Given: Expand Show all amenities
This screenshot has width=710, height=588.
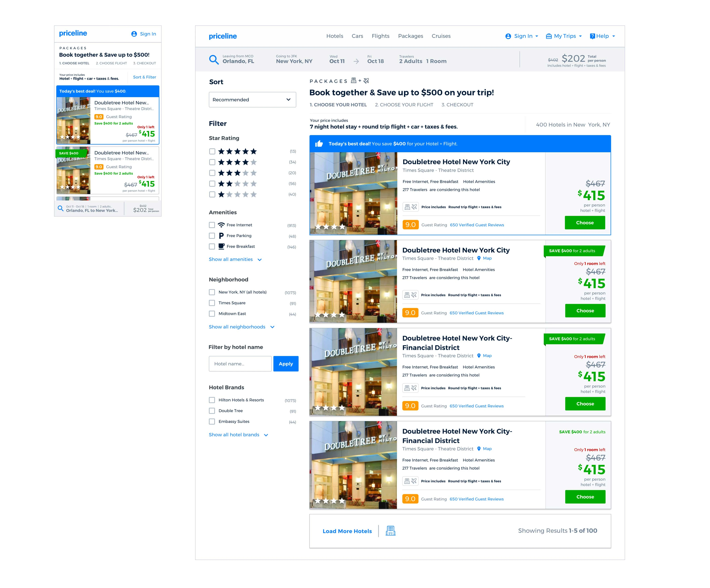Looking at the screenshot, I should [235, 259].
